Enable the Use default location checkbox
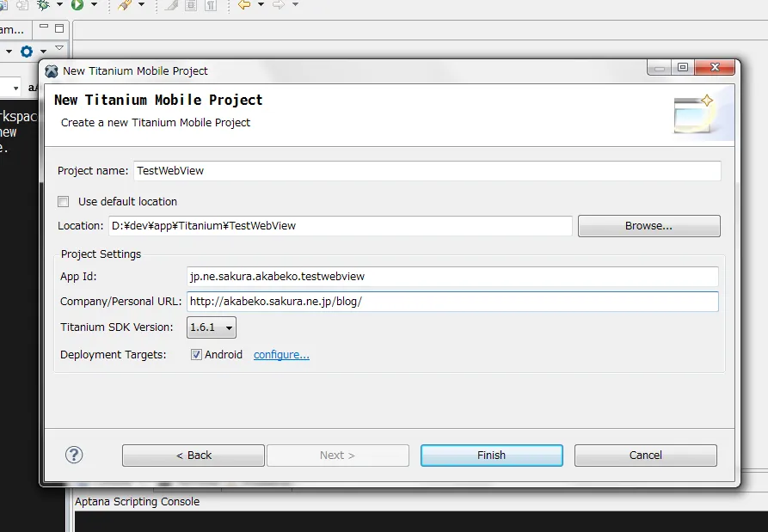Image resolution: width=768 pixels, height=532 pixels. point(63,201)
